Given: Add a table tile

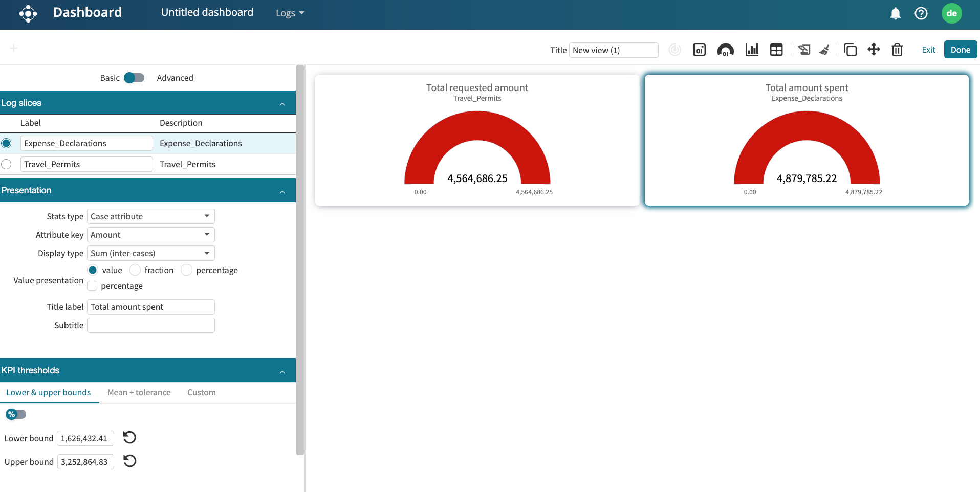Looking at the screenshot, I should point(776,50).
